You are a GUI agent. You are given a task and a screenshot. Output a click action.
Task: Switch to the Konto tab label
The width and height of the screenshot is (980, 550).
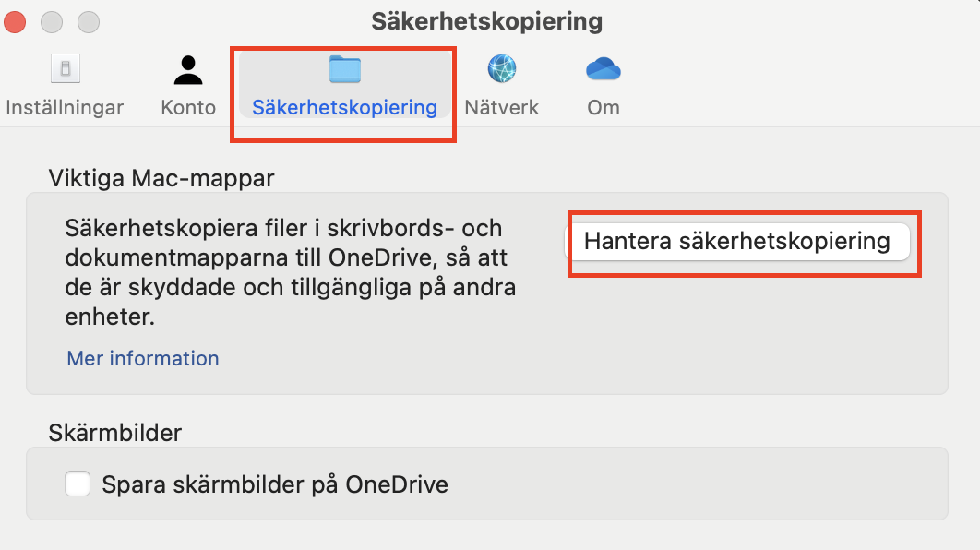click(x=188, y=107)
